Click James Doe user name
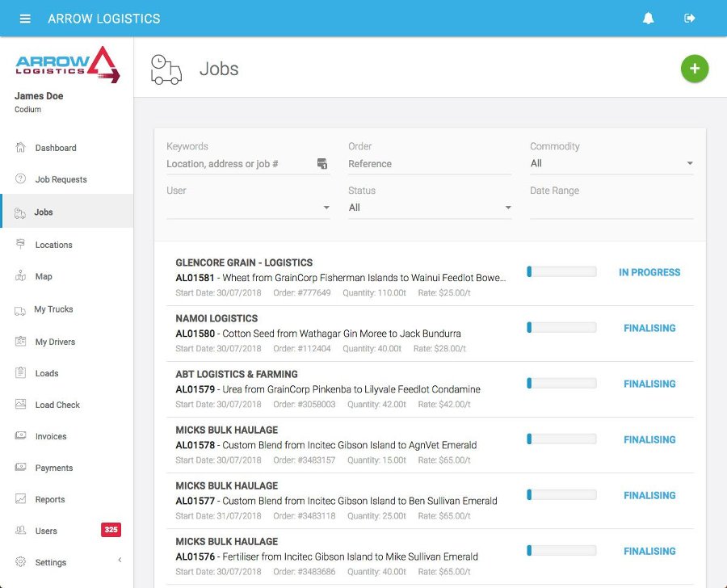Viewport: 727px width, 588px height. (x=39, y=96)
